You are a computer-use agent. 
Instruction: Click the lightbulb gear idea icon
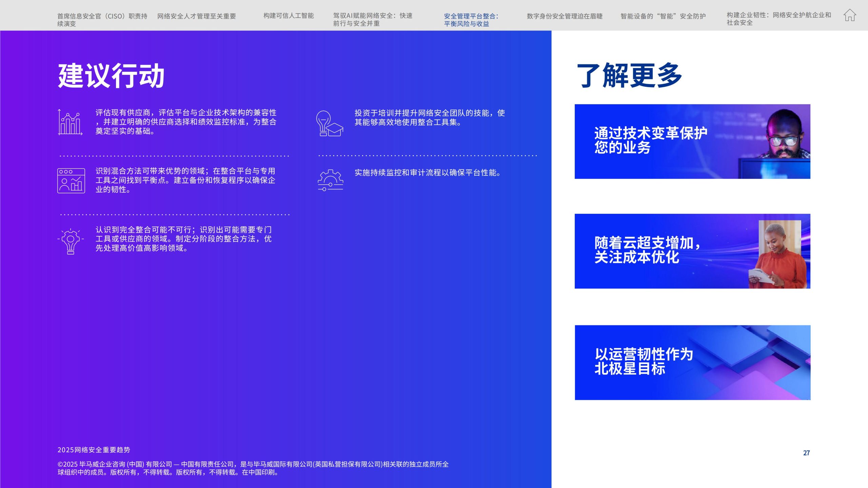[71, 241]
